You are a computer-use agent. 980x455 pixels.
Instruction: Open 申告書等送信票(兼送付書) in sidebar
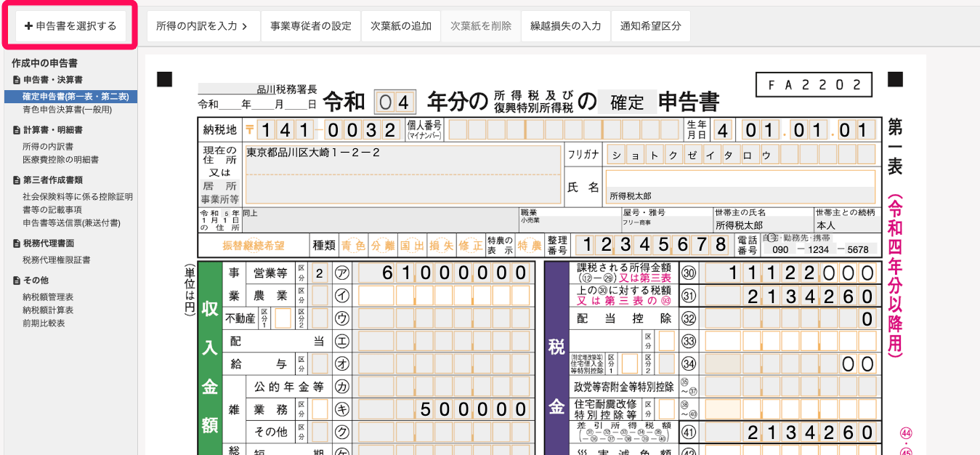pos(71,222)
